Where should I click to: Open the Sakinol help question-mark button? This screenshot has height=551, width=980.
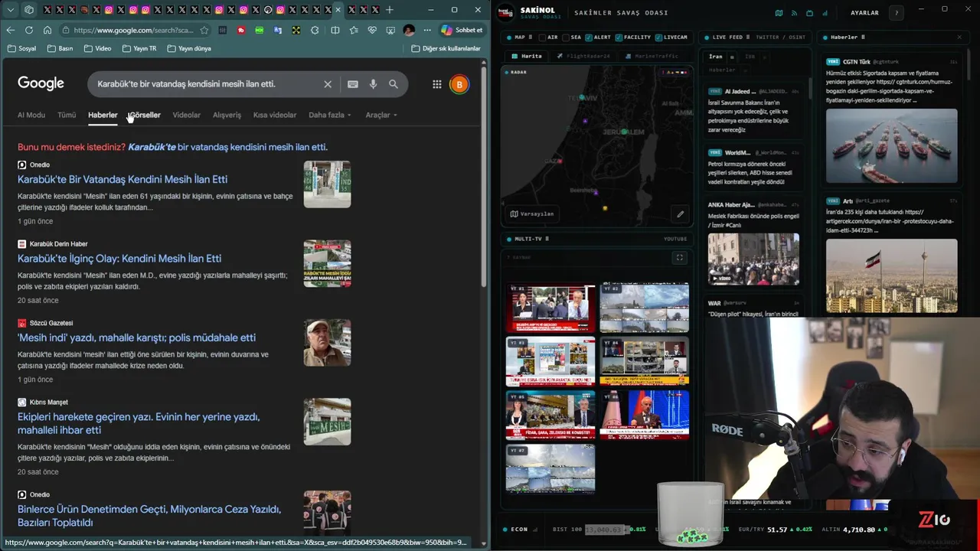point(897,13)
